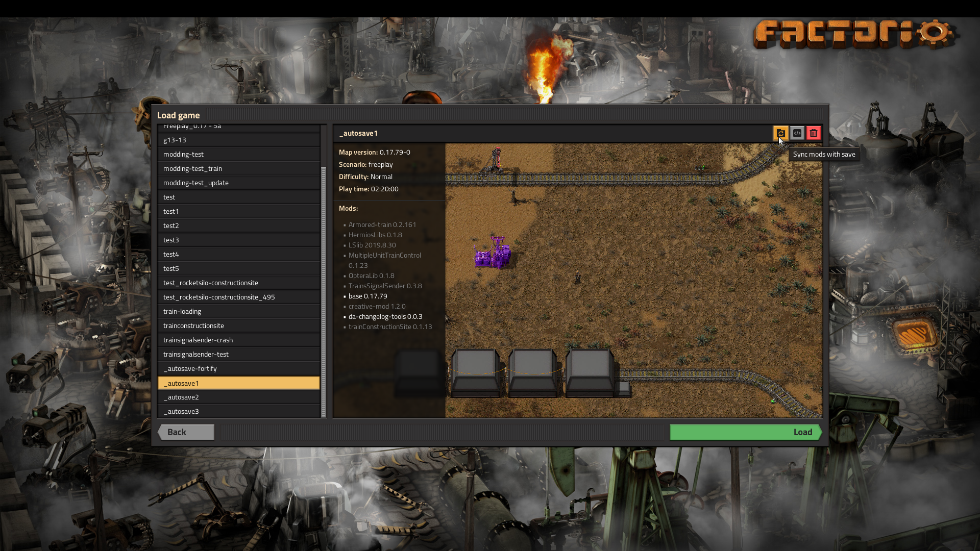The height and width of the screenshot is (551, 980).
Task: Select the trainsignalsender-crash save
Action: point(239,340)
